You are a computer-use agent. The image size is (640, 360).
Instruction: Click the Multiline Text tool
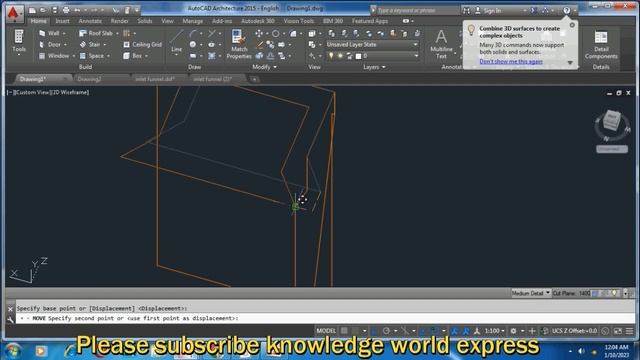[x=441, y=44]
